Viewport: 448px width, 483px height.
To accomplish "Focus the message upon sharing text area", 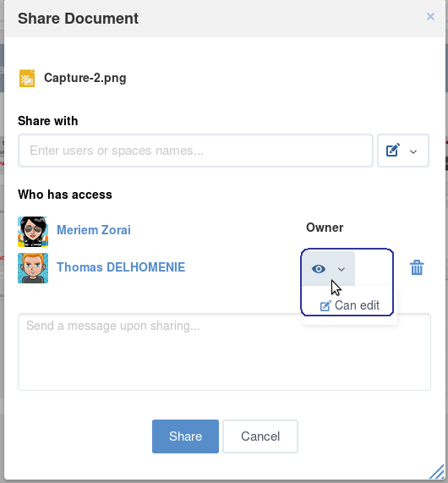I will pyautogui.click(x=224, y=352).
